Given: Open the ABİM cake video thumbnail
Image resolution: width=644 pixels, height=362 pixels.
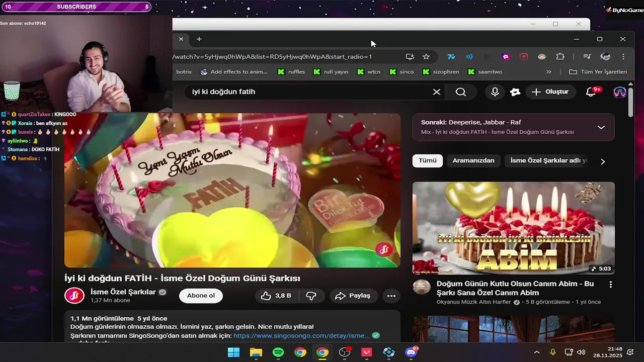Looking at the screenshot, I should coord(514,228).
